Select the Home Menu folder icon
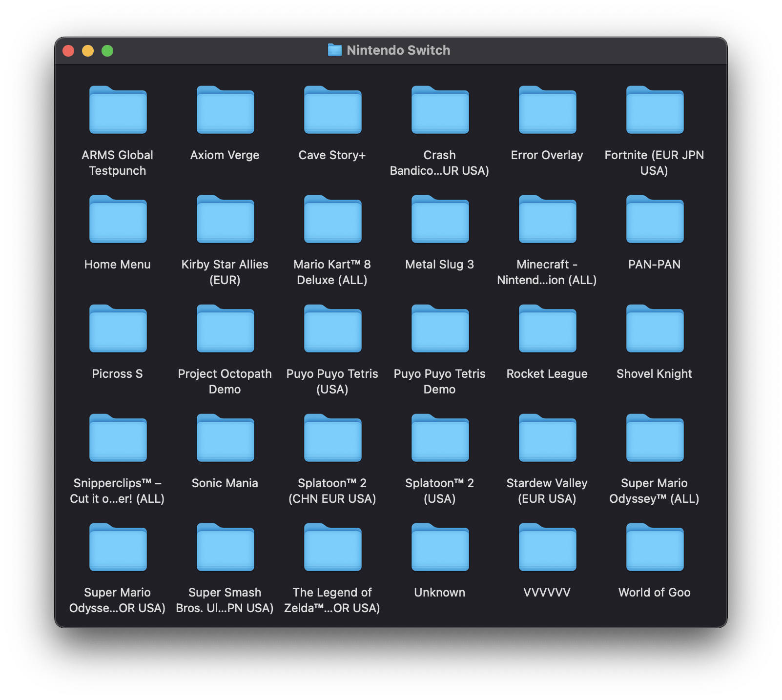The height and width of the screenshot is (700, 782). tap(118, 219)
